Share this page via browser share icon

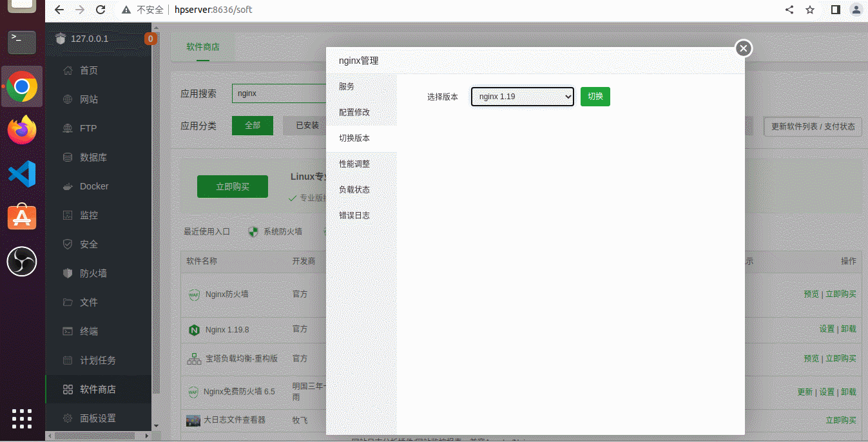pos(789,10)
